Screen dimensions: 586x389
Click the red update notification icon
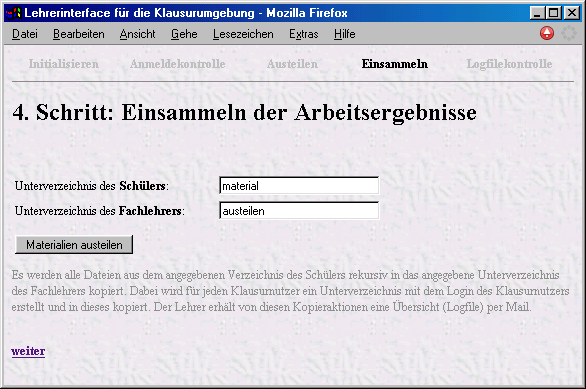coord(547,33)
